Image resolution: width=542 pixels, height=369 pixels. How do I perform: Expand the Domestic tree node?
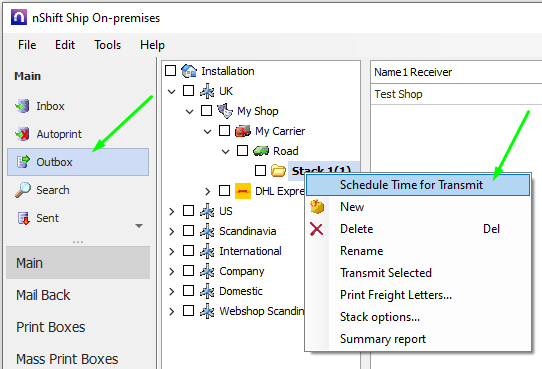[x=171, y=291]
